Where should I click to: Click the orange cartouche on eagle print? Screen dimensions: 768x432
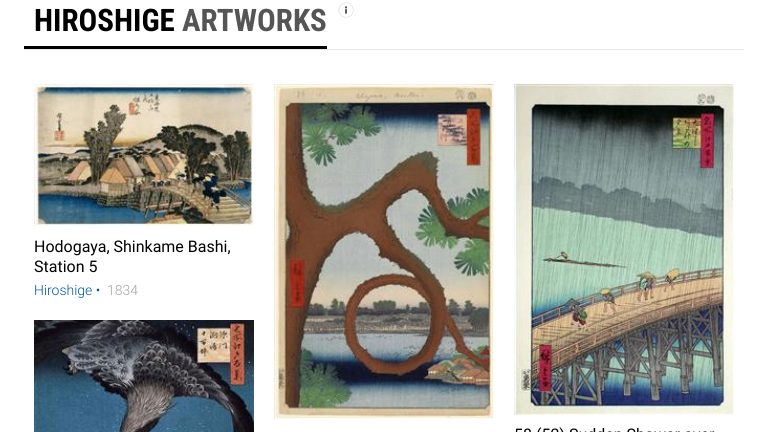(x=238, y=354)
